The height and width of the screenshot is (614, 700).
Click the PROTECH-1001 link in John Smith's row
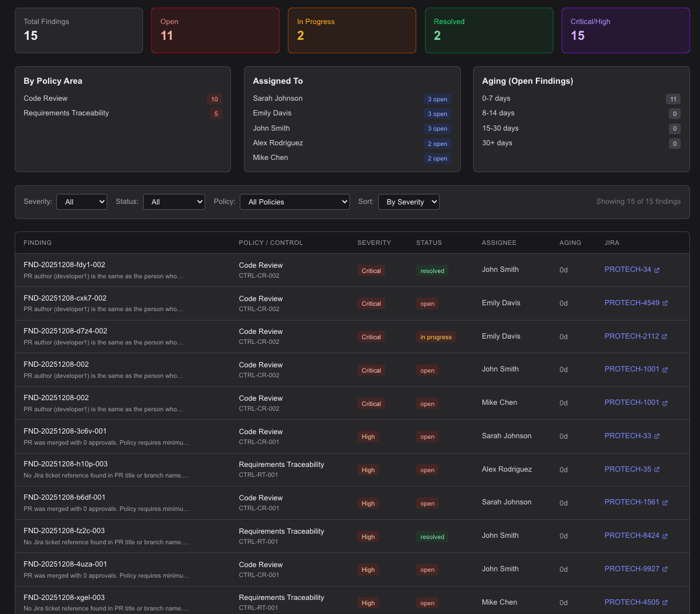(x=631, y=369)
